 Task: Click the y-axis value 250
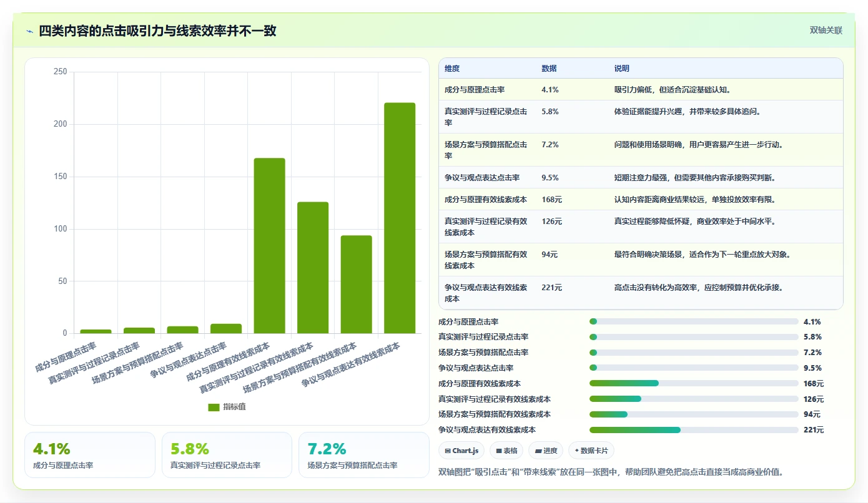(x=61, y=72)
